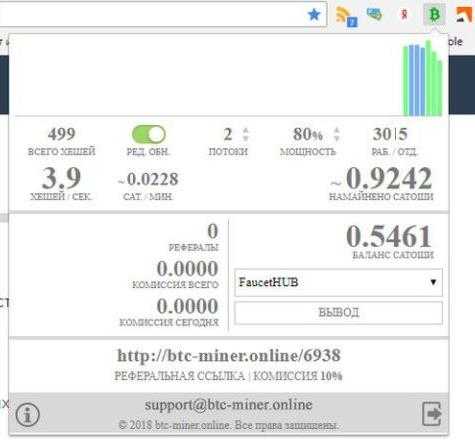
Task: Click the blue bookmark star icon
Action: (314, 15)
